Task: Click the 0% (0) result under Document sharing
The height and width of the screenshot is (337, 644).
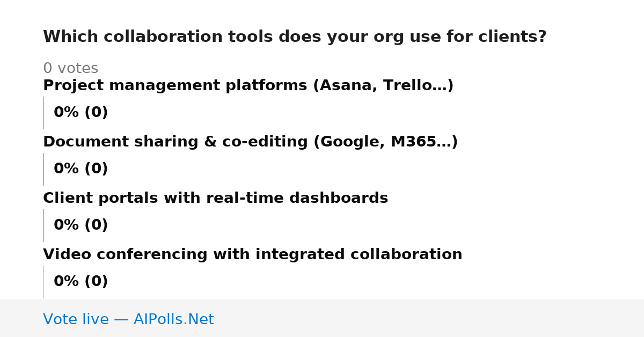Action: pyautogui.click(x=80, y=169)
